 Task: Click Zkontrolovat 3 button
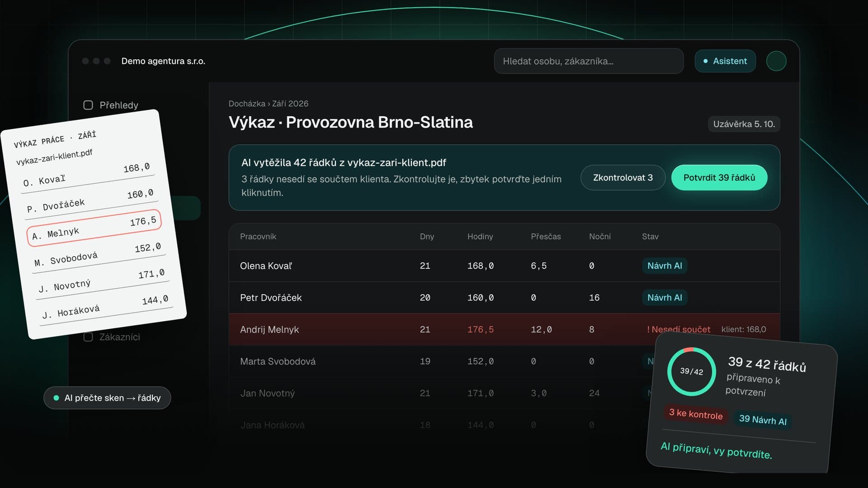(x=623, y=178)
